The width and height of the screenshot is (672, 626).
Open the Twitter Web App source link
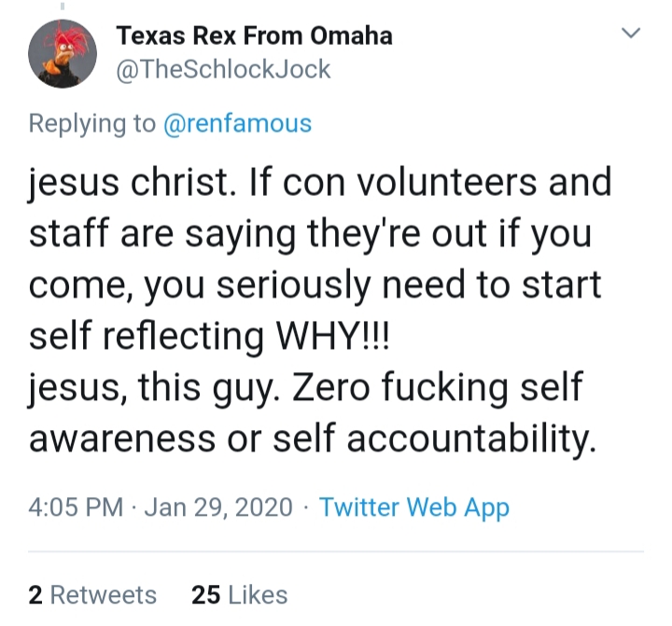414,508
